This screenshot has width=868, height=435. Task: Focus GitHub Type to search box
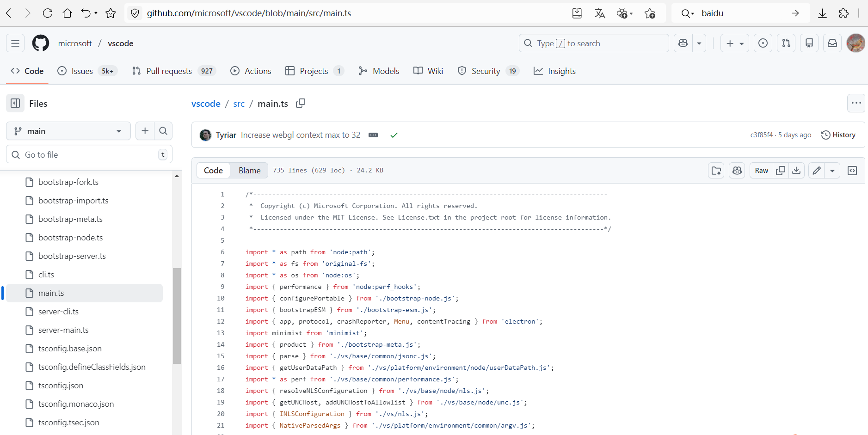(x=594, y=43)
